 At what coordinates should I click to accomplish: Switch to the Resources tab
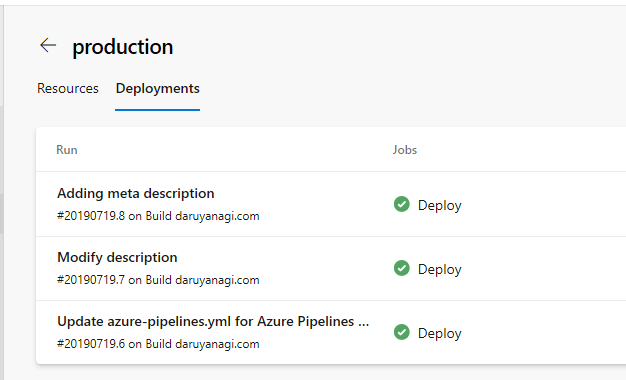click(68, 88)
